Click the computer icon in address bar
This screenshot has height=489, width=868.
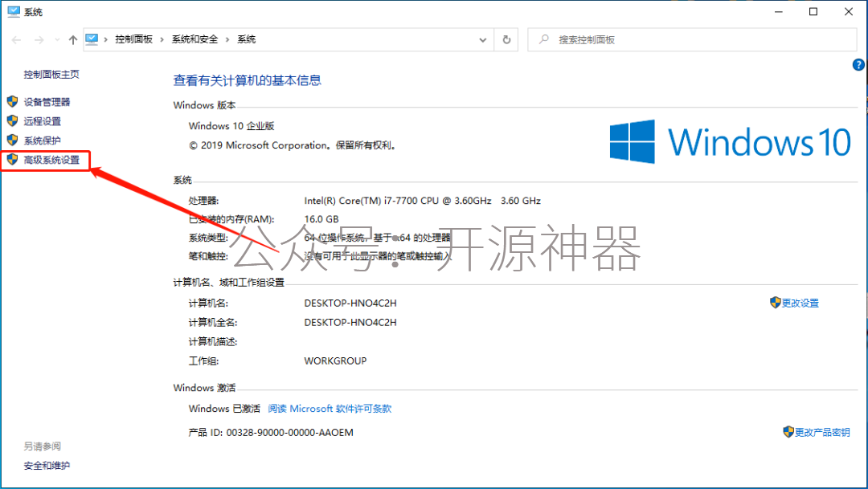pyautogui.click(x=92, y=39)
